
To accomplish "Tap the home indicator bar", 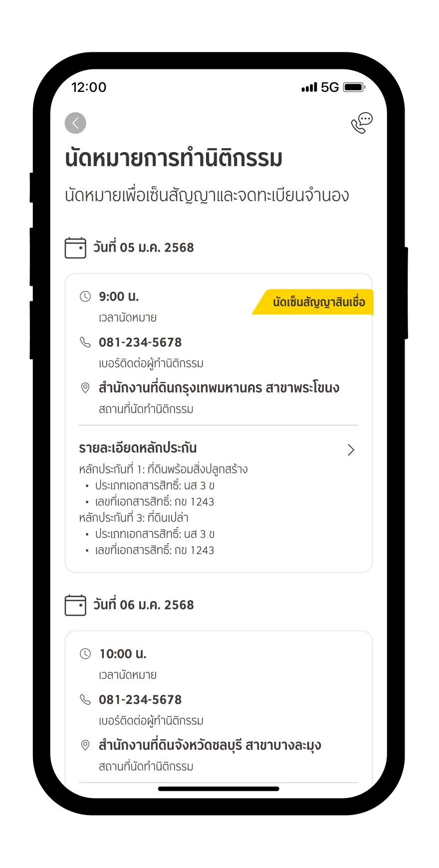I will (x=219, y=789).
